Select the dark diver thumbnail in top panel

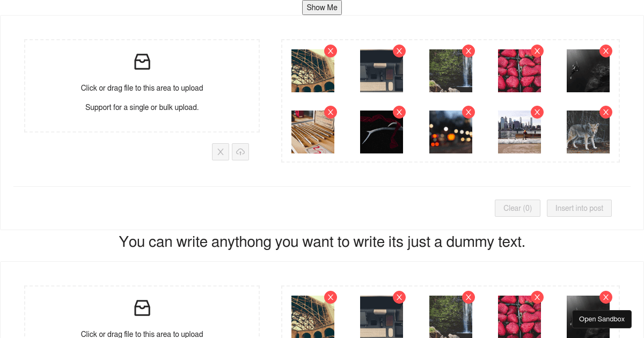(x=588, y=71)
